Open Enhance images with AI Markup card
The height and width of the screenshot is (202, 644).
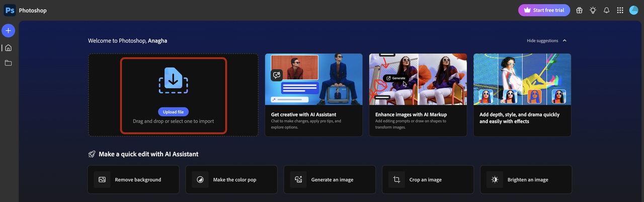coord(418,95)
